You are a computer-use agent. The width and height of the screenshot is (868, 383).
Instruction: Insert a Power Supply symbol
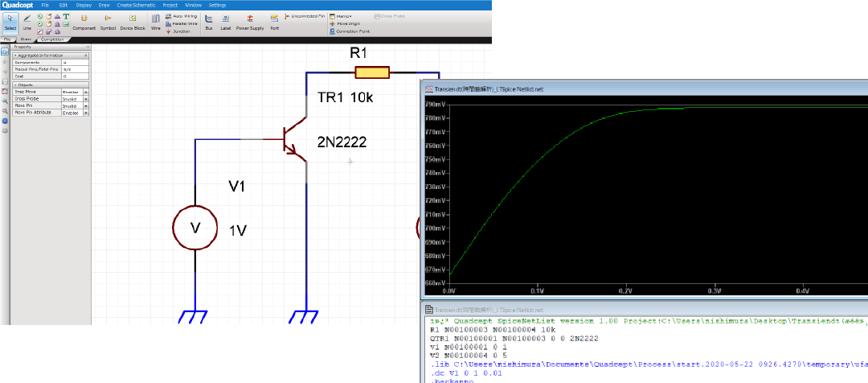tap(249, 21)
